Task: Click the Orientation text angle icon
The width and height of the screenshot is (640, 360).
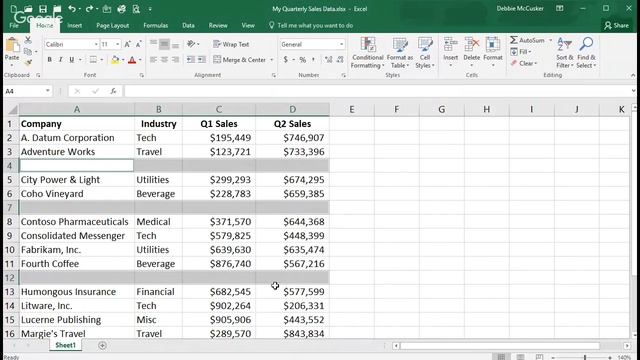Action: (x=191, y=44)
